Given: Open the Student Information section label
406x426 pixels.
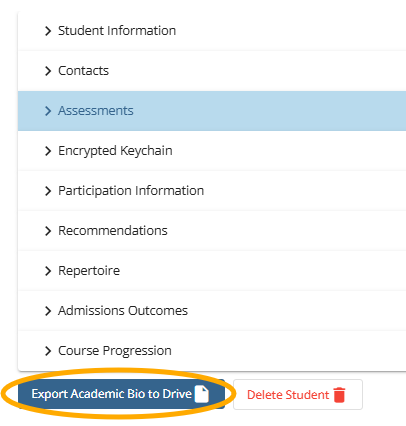Looking at the screenshot, I should (117, 31).
